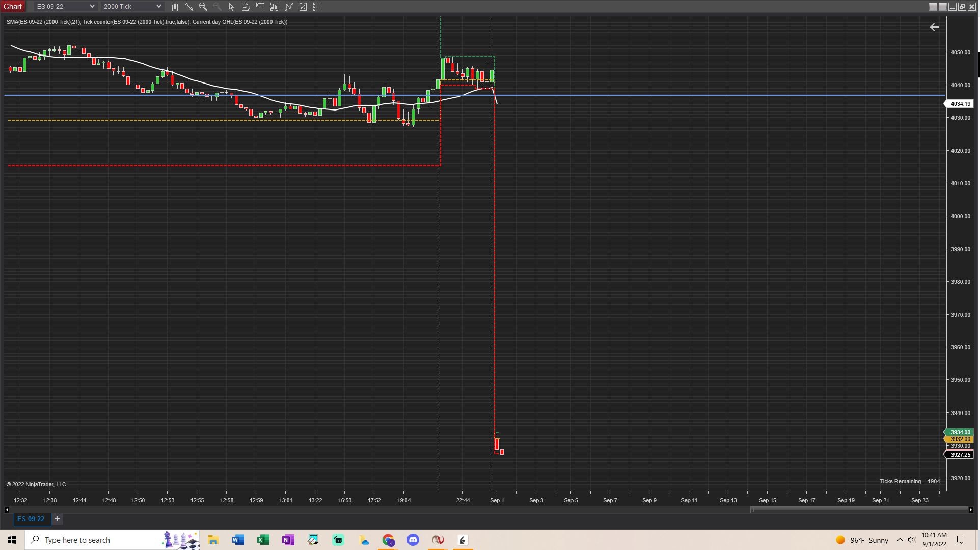Add a new chart tab with plus button
The height and width of the screenshot is (550, 980).
(x=57, y=519)
